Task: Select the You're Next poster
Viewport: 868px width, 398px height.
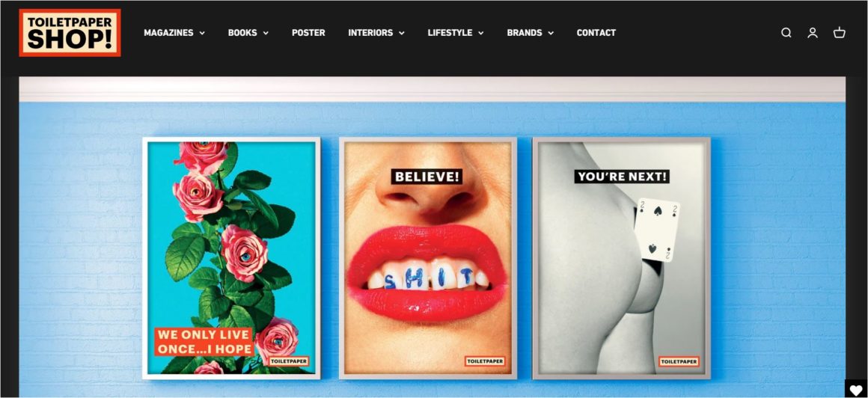Action: point(622,258)
